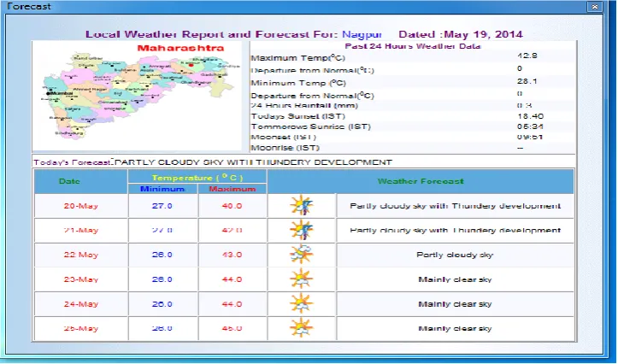Select the Todays Sunset (IST) row

point(413,116)
